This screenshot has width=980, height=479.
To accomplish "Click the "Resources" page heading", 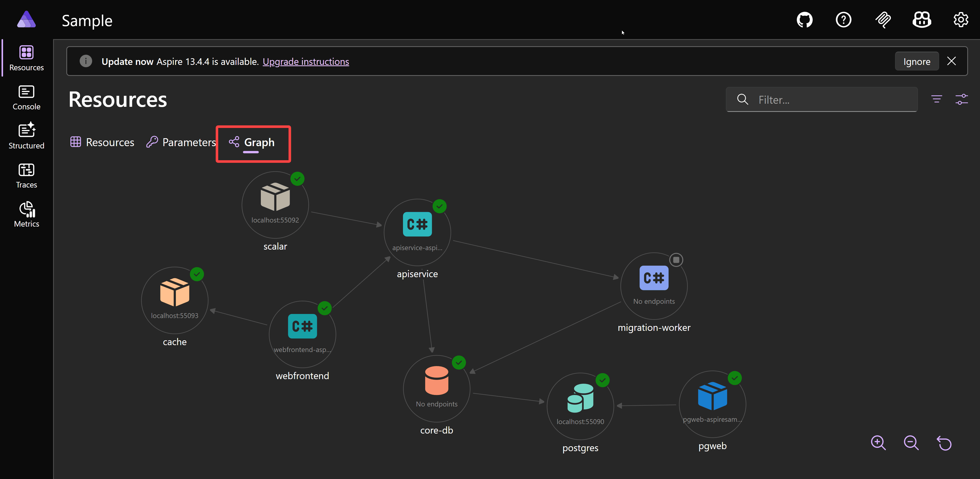I will click(118, 99).
